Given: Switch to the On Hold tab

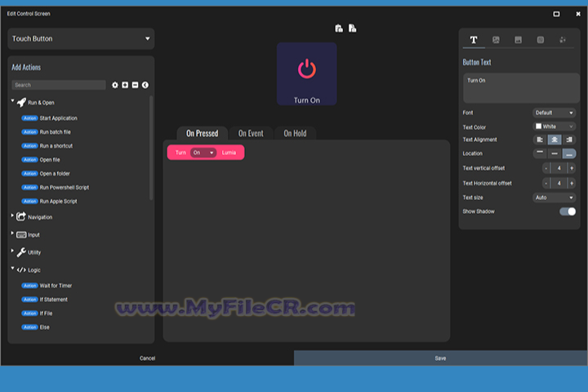Looking at the screenshot, I should tap(295, 133).
